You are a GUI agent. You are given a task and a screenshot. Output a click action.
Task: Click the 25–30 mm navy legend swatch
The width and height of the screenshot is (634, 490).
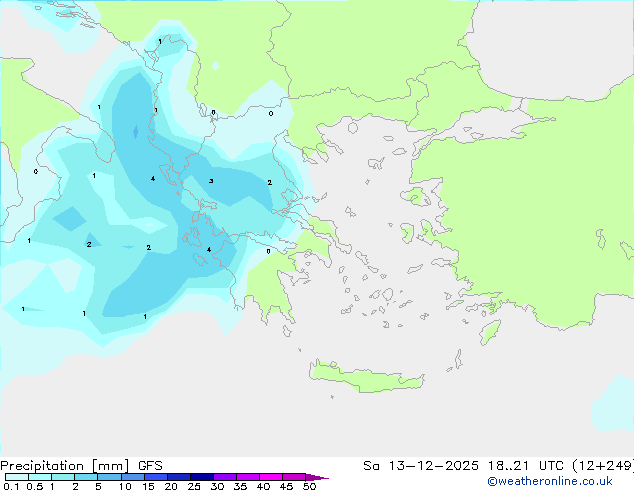[202, 477]
